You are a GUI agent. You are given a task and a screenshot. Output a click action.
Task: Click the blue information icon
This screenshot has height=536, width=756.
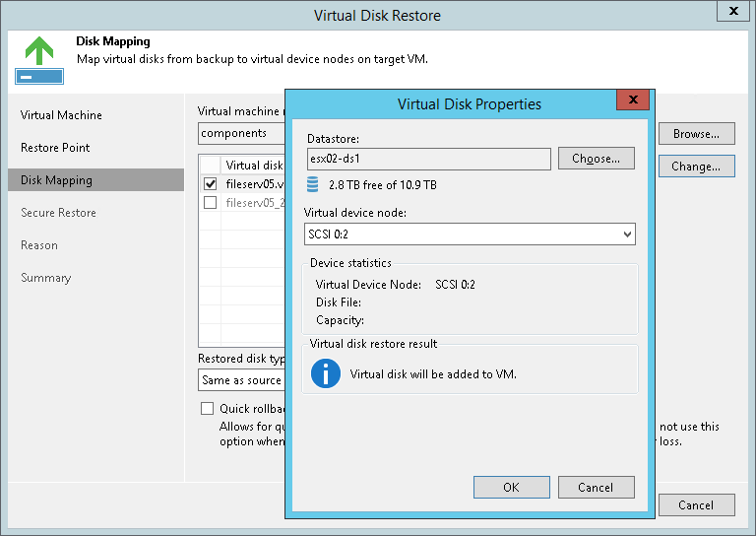(x=326, y=374)
